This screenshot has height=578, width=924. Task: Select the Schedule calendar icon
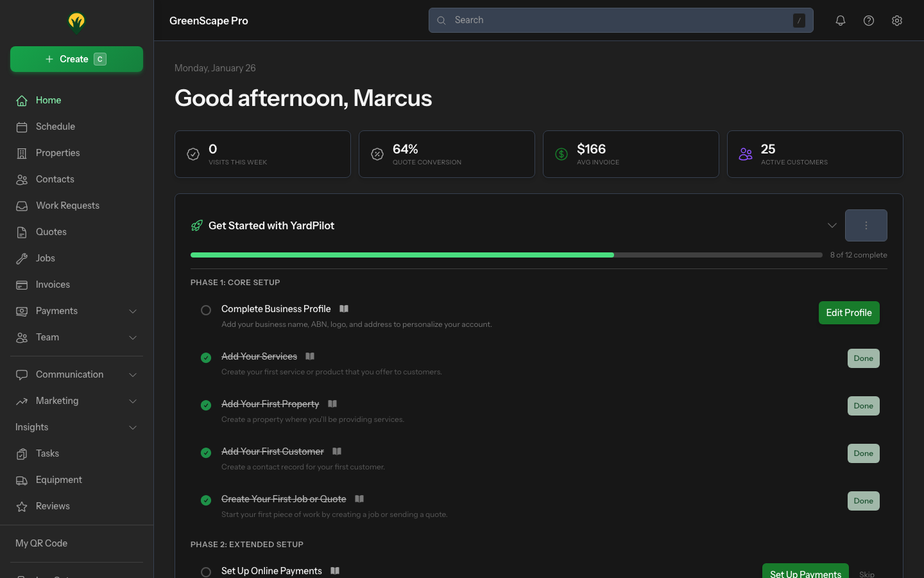(21, 127)
